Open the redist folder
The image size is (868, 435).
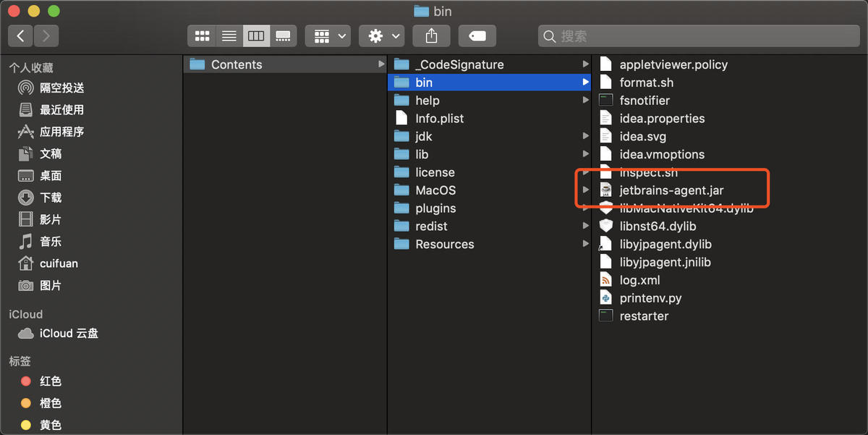coord(490,226)
